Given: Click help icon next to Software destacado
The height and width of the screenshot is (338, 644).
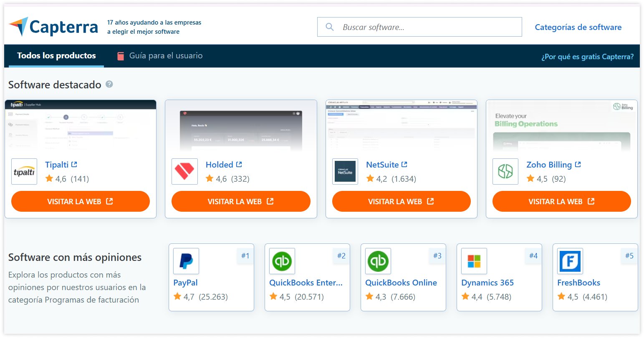Looking at the screenshot, I should click(x=109, y=84).
